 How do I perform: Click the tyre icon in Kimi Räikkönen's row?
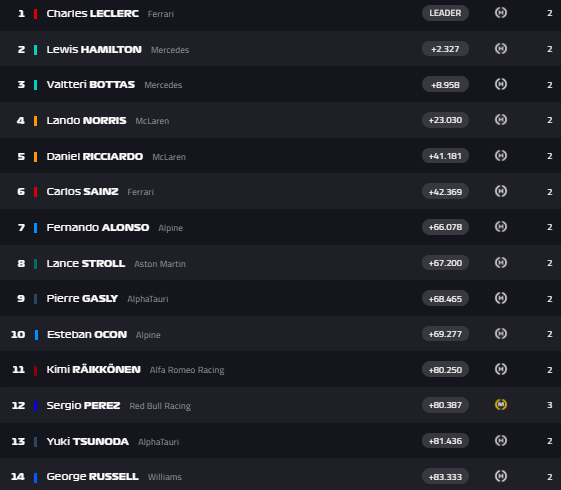(x=501, y=369)
